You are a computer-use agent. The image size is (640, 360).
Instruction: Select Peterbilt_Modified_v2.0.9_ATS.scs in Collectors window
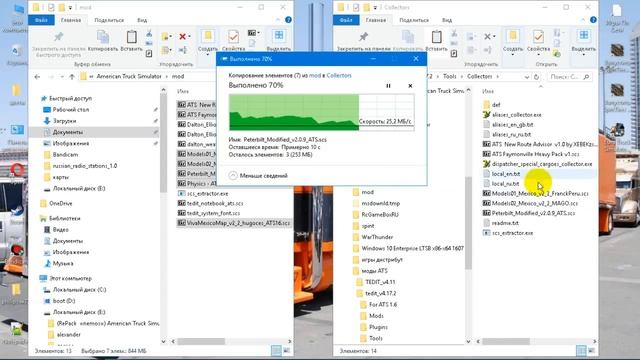(x=533, y=213)
